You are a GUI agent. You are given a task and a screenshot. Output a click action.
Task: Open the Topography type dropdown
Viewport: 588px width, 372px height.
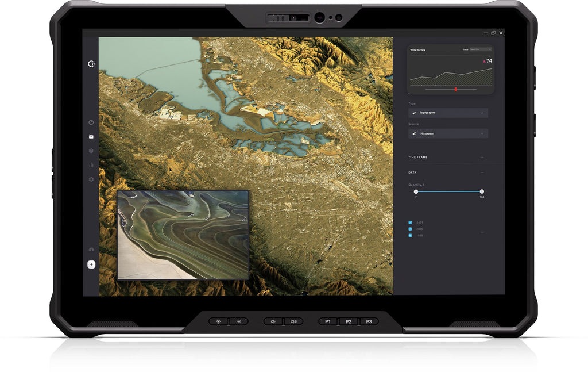click(482, 113)
